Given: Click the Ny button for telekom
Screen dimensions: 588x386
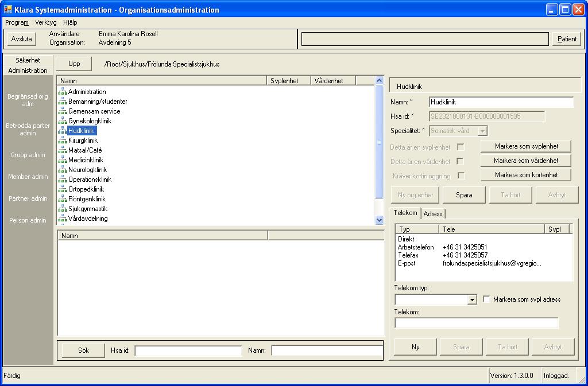Looking at the screenshot, I should point(416,346).
